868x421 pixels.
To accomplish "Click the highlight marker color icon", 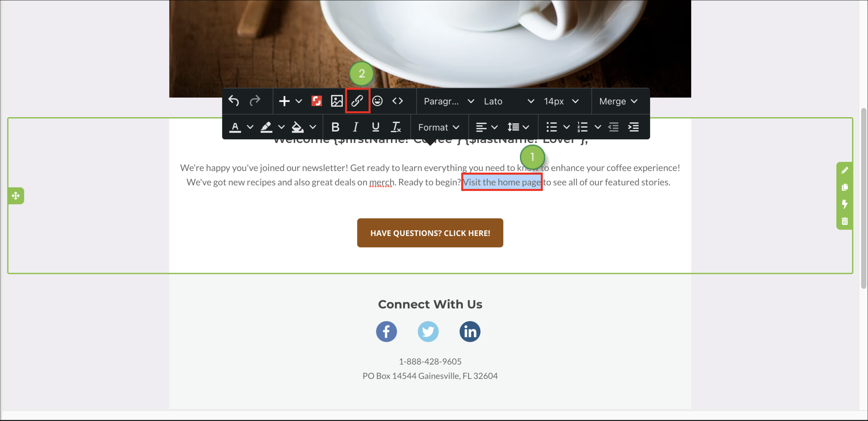I will [x=266, y=127].
